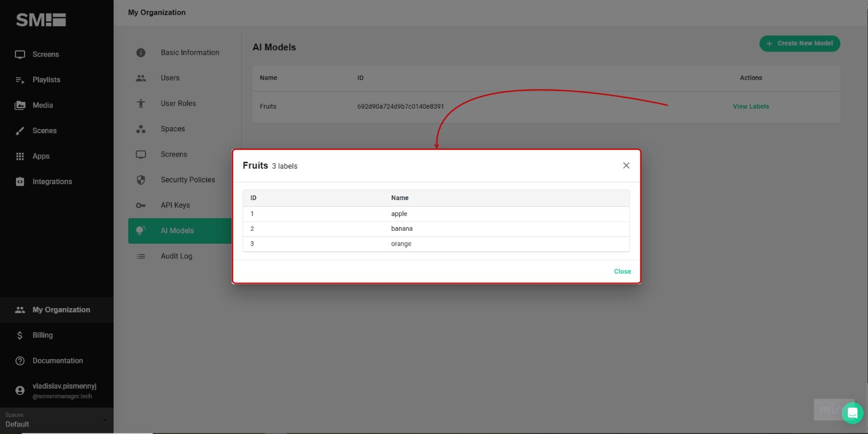Click the AI Models lightbulb icon
Viewport: 868px width, 434px height.
(141, 231)
